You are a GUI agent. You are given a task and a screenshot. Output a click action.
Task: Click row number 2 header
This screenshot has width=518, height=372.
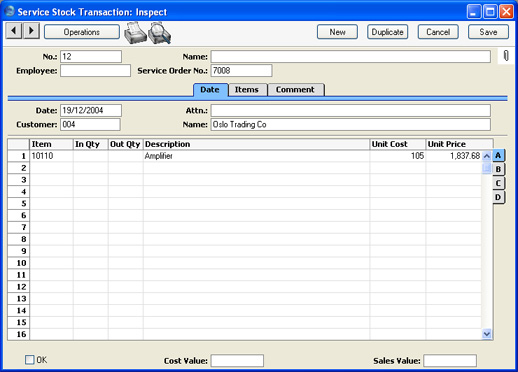point(19,168)
